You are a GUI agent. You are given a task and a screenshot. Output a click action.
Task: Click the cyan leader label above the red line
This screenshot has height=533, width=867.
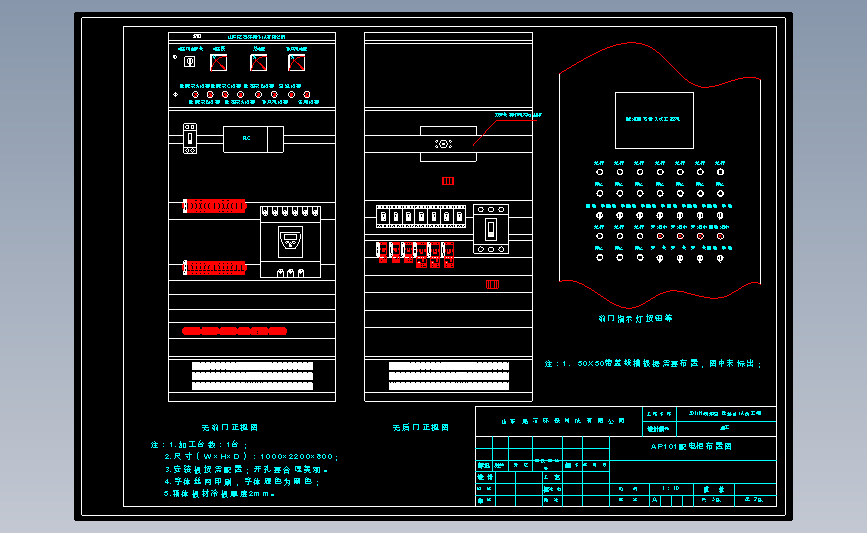click(x=518, y=115)
